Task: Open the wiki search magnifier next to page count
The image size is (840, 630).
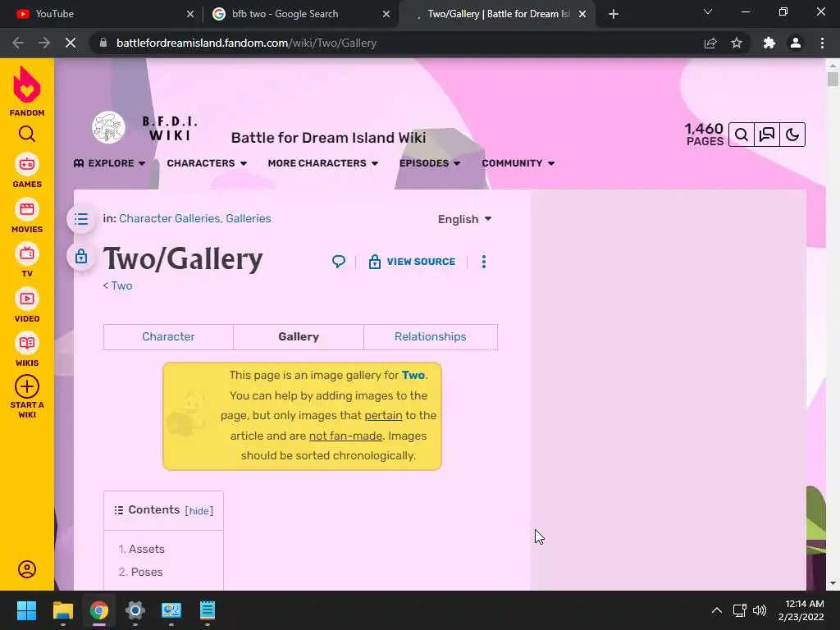Action: [x=742, y=135]
